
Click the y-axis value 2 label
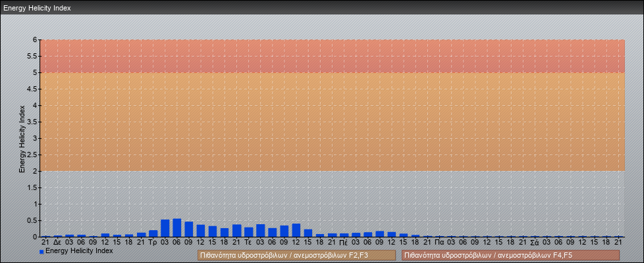(35, 171)
